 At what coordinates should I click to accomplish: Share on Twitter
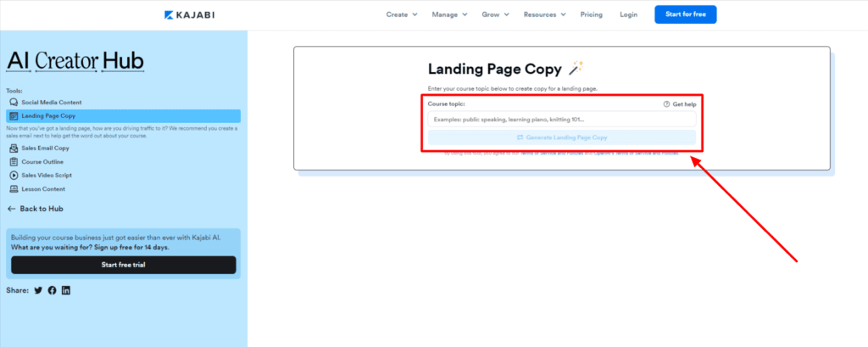click(x=38, y=290)
